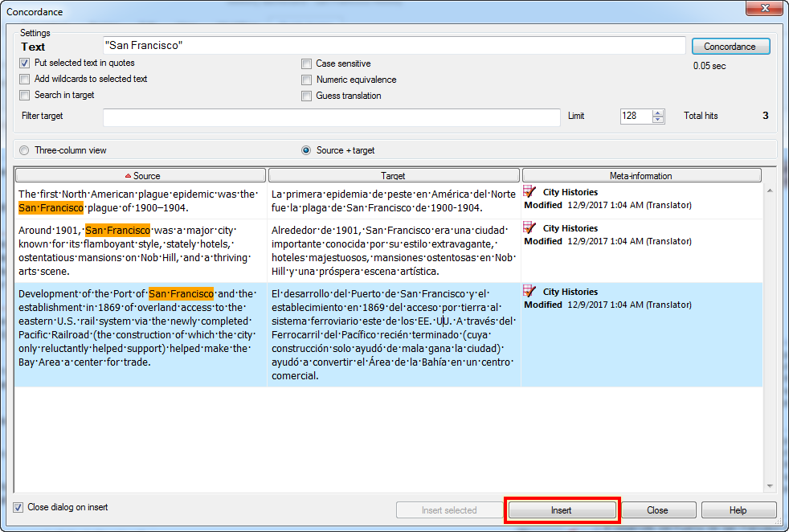The height and width of the screenshot is (532, 789).
Task: Uncheck Put selected text in quotes
Action: [x=25, y=63]
